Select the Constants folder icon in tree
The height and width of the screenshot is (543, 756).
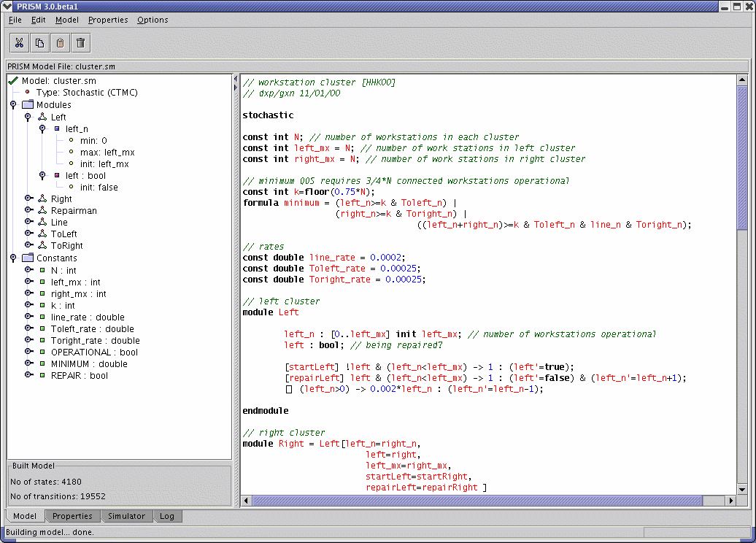point(28,258)
